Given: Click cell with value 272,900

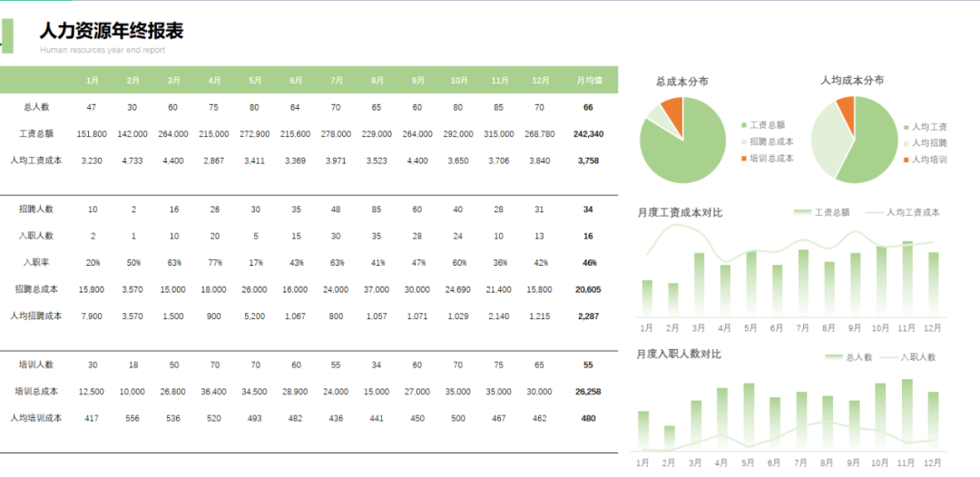Looking at the screenshot, I should click(255, 134).
